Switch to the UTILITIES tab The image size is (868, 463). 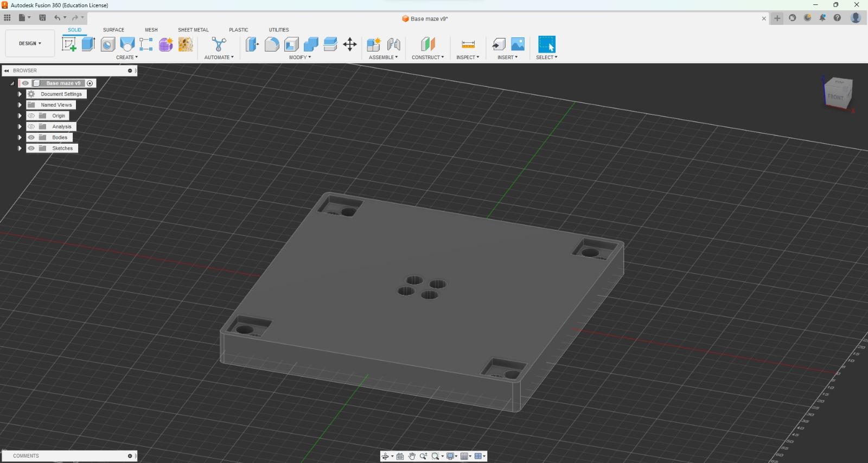click(x=279, y=30)
